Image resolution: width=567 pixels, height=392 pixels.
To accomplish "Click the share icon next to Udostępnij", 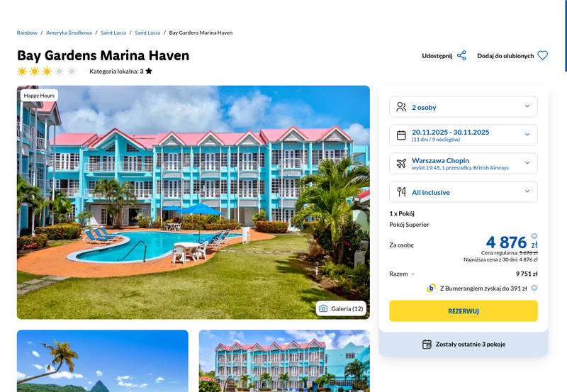I will click(461, 56).
